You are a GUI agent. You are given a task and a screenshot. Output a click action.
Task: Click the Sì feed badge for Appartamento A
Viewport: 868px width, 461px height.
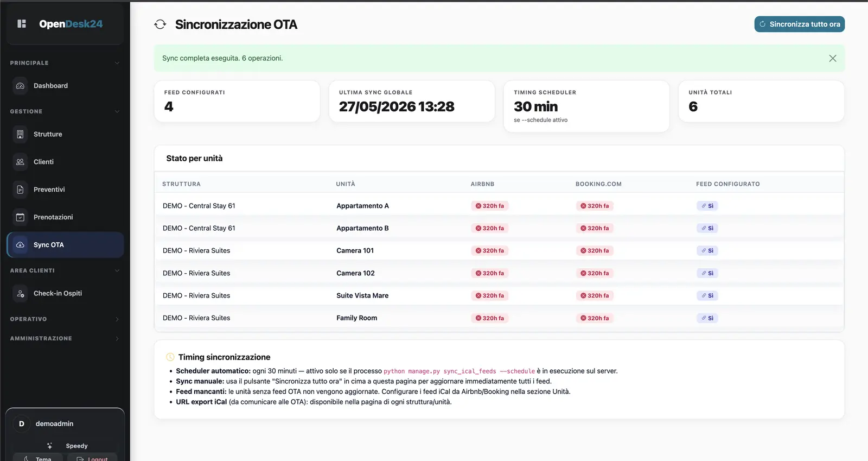click(x=707, y=206)
